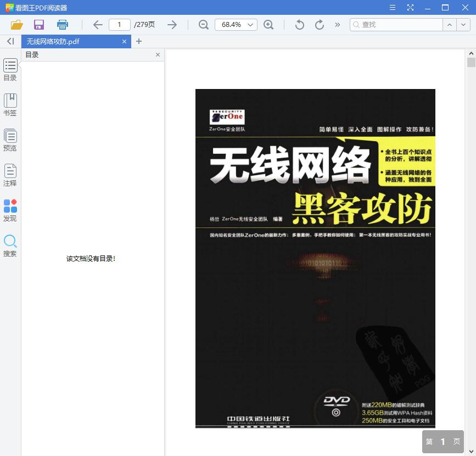Image resolution: width=476 pixels, height=456 pixels.
Task: Click the 查找 search field
Action: click(x=396, y=25)
